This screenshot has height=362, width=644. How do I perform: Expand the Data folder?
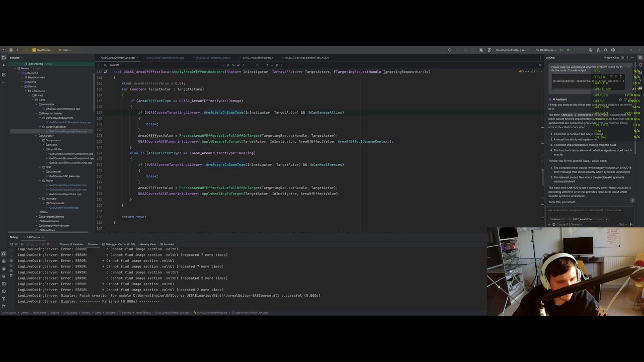[x=37, y=212]
